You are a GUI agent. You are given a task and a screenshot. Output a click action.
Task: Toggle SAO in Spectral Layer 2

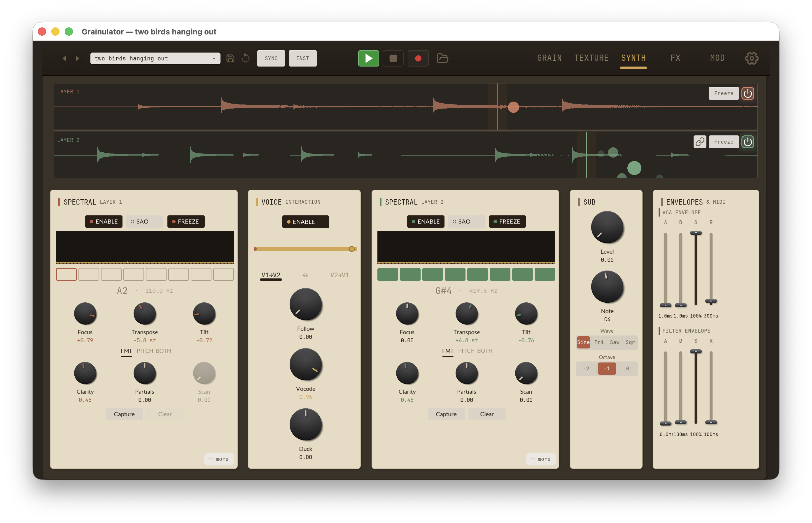pos(466,222)
